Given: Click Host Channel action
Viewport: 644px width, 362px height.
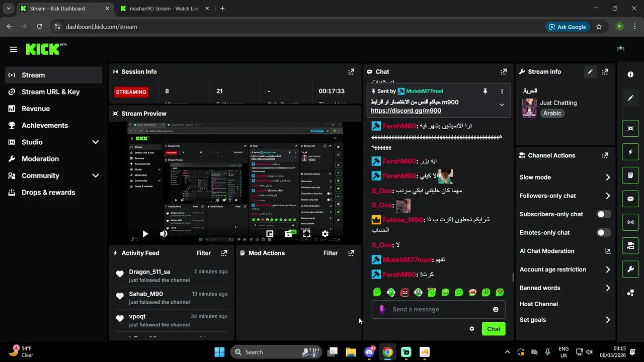Looking at the screenshot, I should (539, 304).
